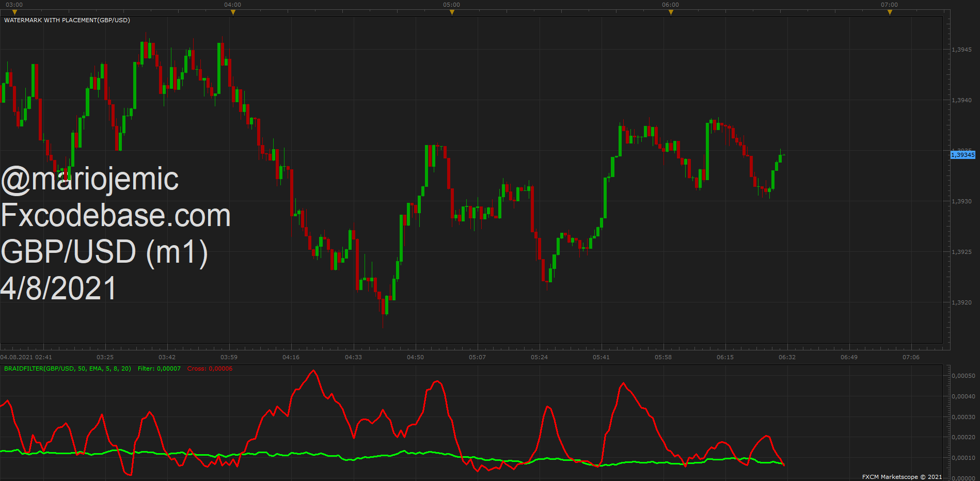
Task: Click the orange marker at 03:00
Action: coord(14,12)
